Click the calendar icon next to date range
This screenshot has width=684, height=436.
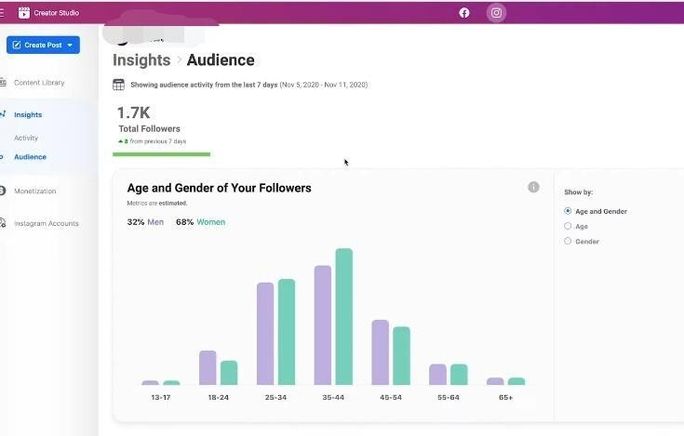tap(119, 85)
